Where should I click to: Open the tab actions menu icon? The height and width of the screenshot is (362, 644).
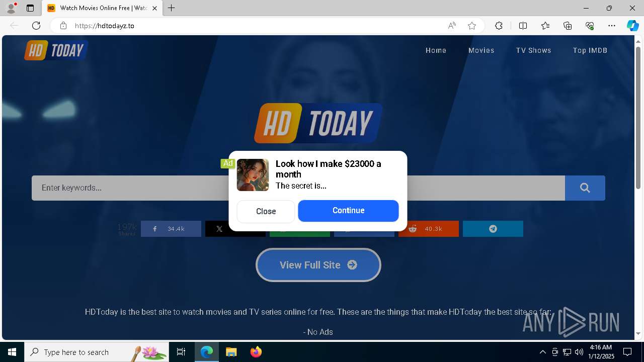point(30,8)
